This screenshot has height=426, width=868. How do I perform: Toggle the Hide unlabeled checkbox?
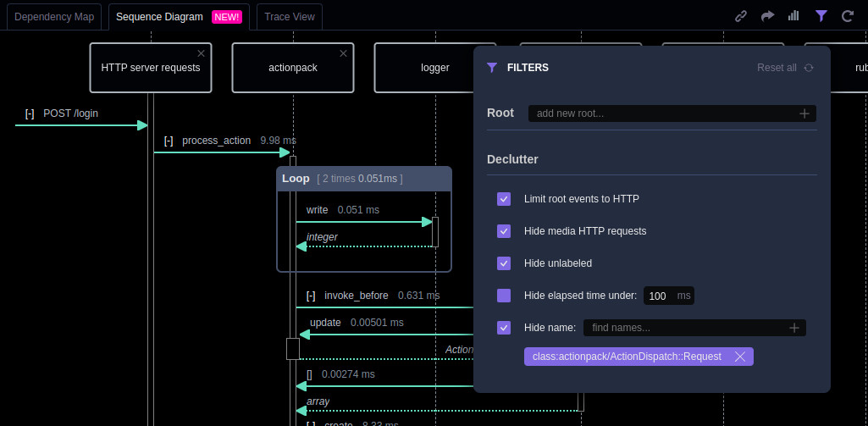point(504,263)
